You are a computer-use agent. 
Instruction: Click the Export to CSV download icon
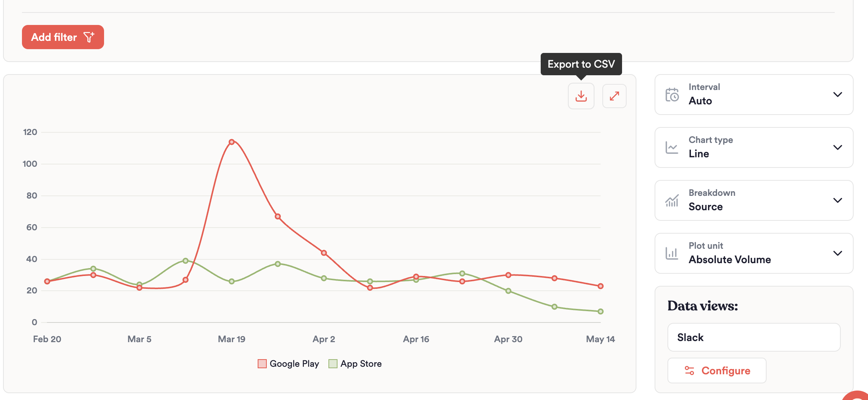581,96
